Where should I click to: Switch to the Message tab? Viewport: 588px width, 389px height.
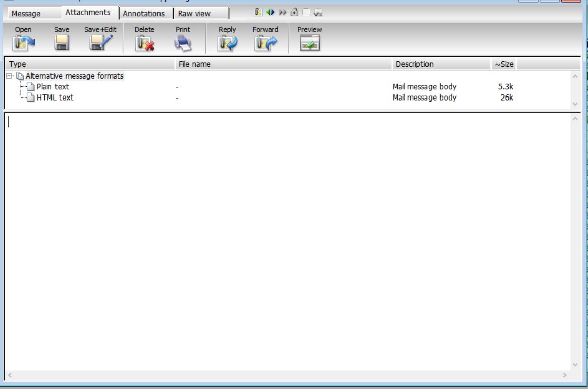point(26,14)
